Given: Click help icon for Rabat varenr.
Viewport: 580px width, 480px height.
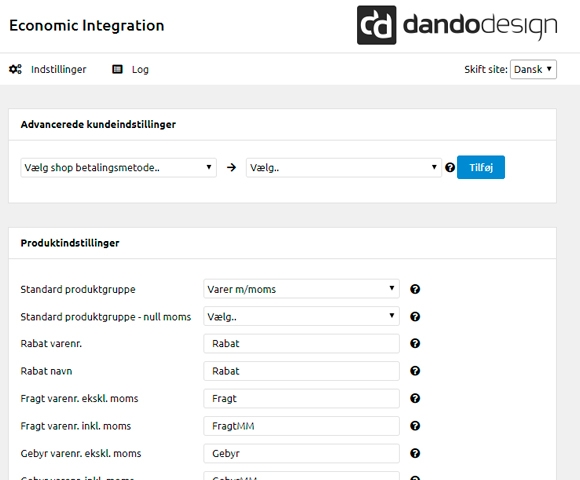Looking at the screenshot, I should [x=415, y=344].
